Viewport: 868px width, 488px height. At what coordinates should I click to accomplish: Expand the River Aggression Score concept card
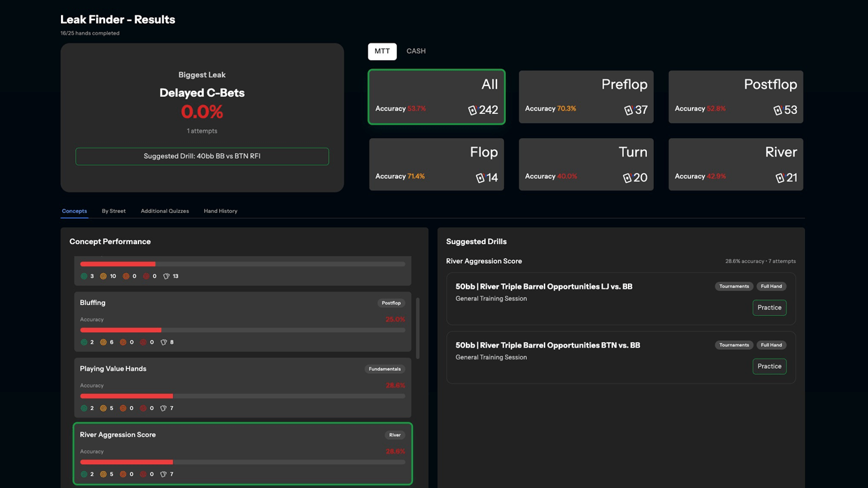242,453
